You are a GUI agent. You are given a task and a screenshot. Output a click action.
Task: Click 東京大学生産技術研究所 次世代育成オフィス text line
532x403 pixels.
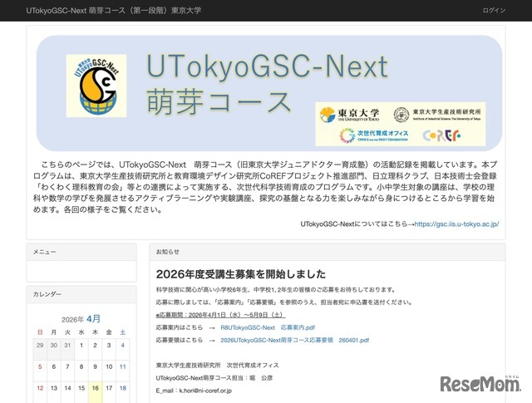(218, 366)
